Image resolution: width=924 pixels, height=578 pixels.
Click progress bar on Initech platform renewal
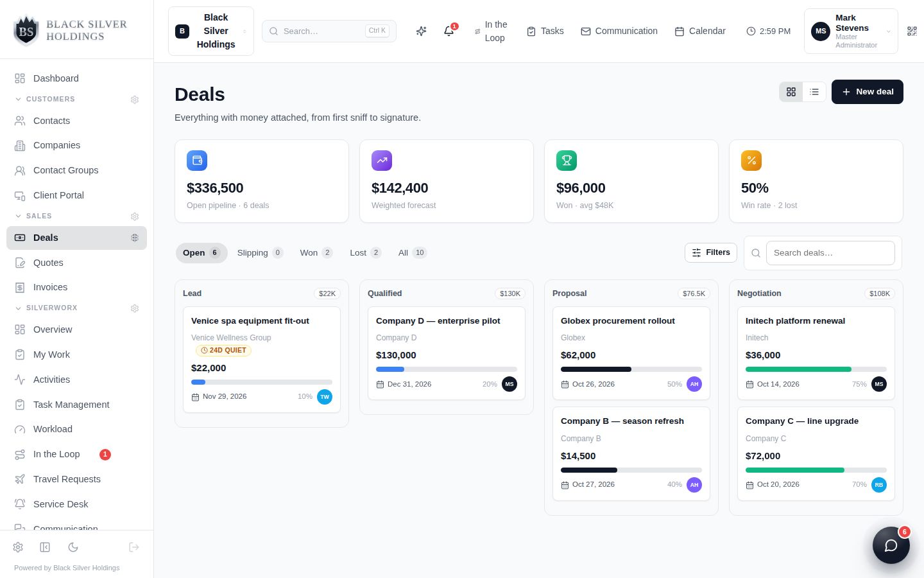coord(816,369)
